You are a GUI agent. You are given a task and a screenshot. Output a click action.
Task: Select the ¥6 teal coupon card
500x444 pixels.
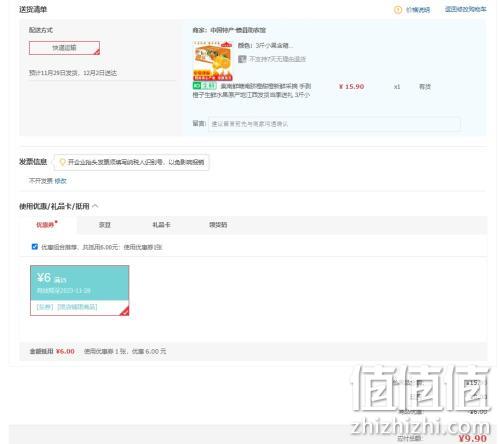(80, 290)
